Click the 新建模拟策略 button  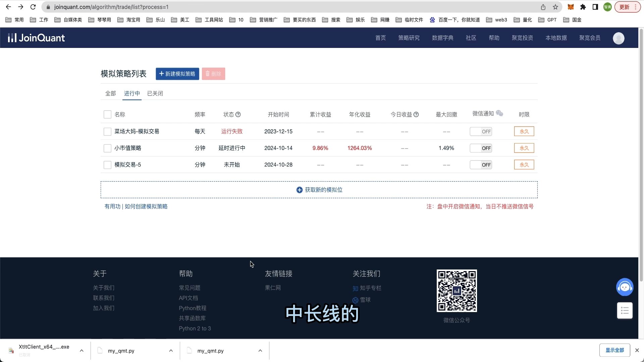(x=177, y=74)
